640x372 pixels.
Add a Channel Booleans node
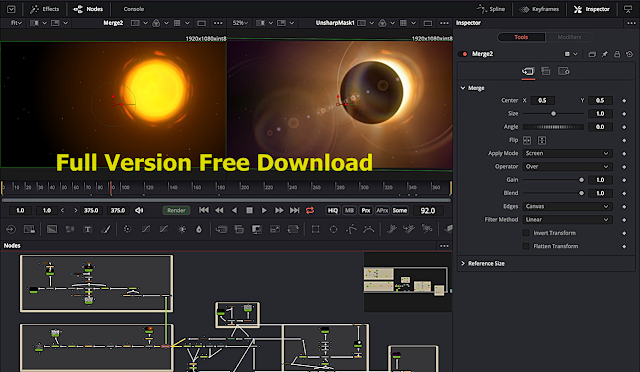point(239,229)
